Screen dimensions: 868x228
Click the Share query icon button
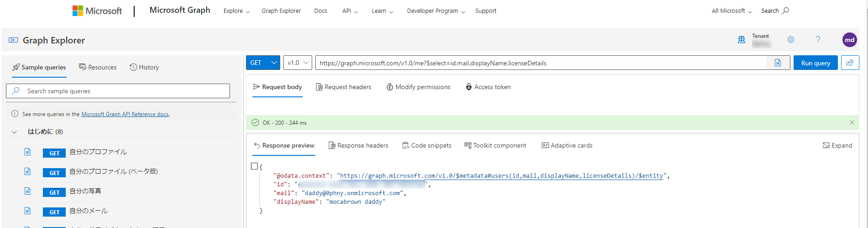[x=850, y=63]
